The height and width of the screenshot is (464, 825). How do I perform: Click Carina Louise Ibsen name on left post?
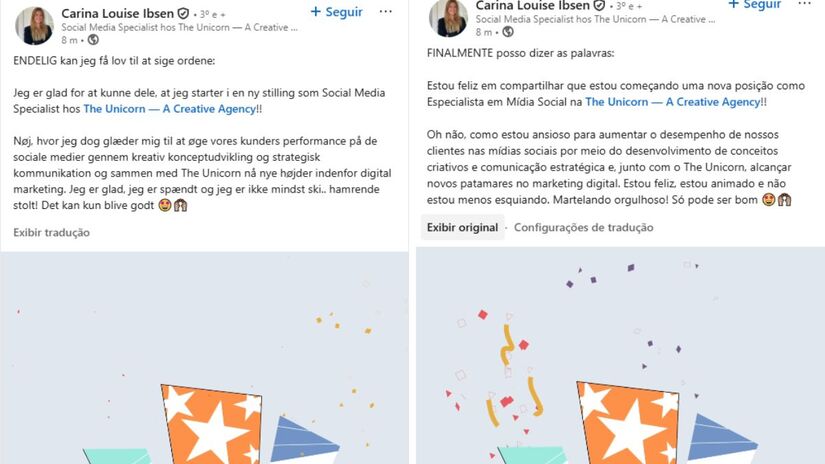117,13
